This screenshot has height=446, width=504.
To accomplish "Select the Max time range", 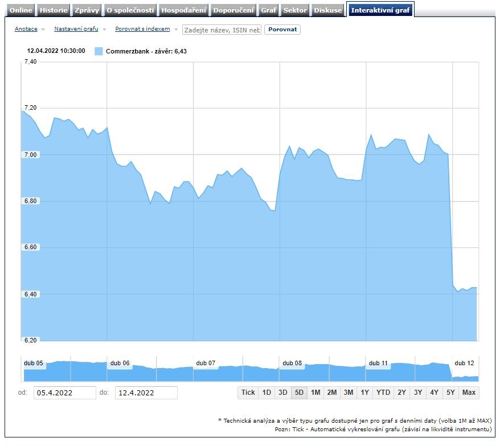I will pyautogui.click(x=469, y=393).
